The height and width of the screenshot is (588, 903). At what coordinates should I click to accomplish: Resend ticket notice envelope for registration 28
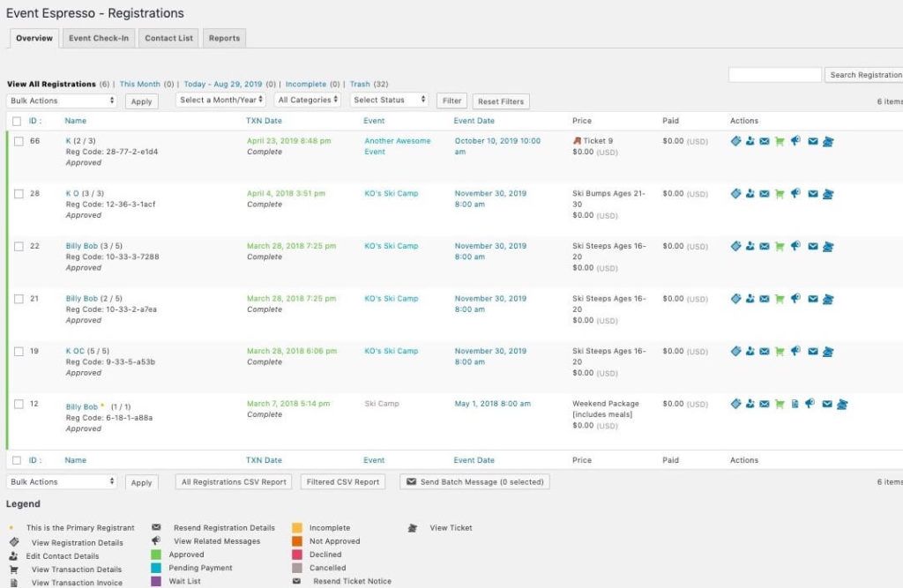pos(813,194)
